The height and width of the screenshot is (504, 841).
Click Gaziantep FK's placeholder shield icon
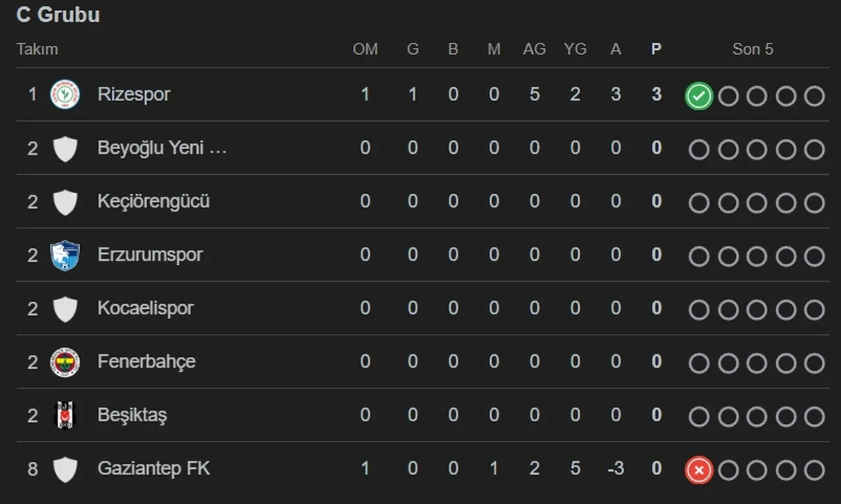point(65,469)
